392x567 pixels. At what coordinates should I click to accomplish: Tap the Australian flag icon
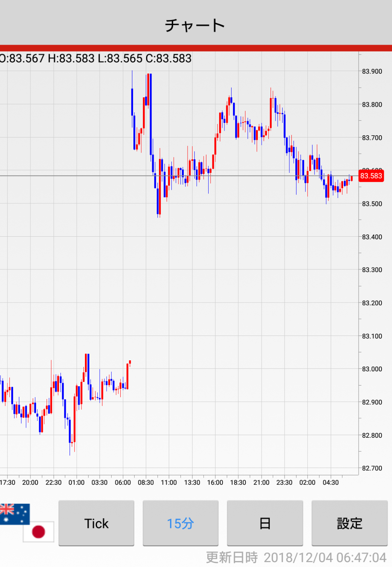pos(14,513)
